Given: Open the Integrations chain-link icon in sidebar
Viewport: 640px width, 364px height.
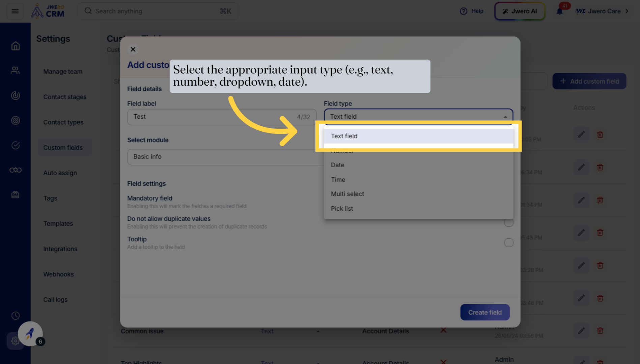Looking at the screenshot, I should tap(15, 170).
